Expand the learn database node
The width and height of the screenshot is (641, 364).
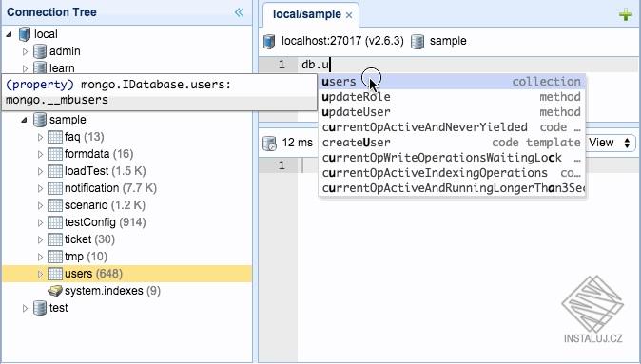coord(25,68)
